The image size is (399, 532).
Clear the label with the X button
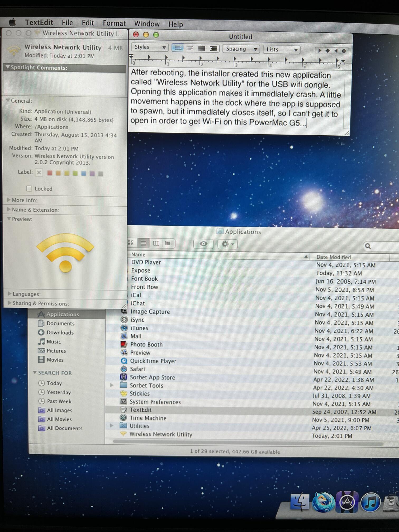[39, 173]
